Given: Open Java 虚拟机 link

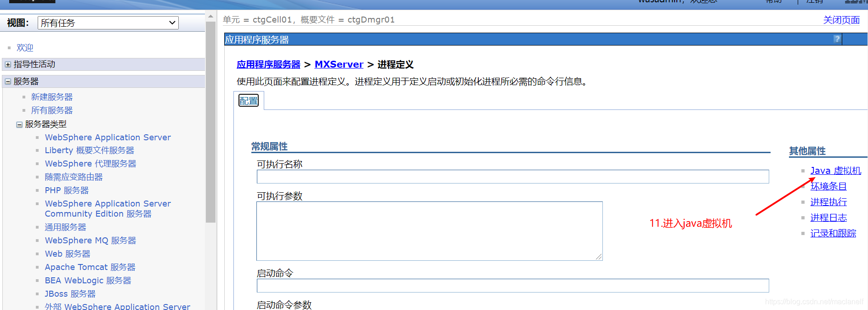Looking at the screenshot, I should pos(835,171).
